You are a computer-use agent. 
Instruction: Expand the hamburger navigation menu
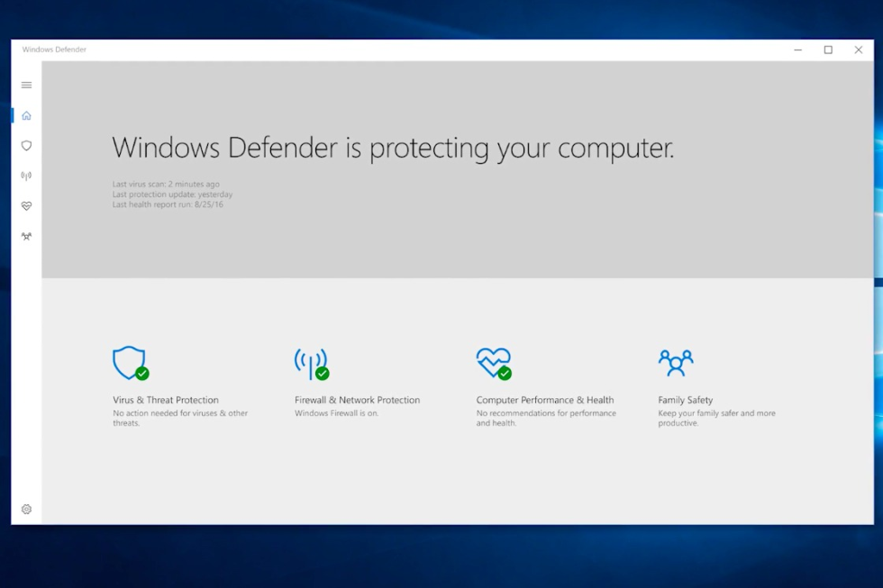[26, 85]
